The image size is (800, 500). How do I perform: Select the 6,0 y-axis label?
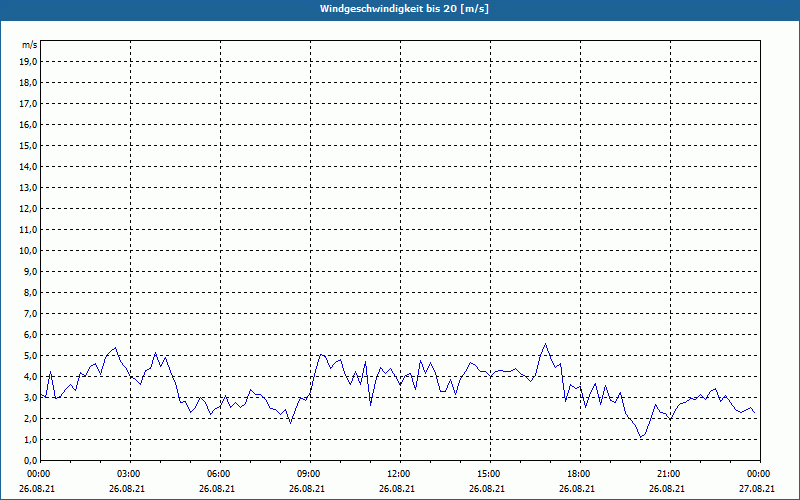[x=30, y=334]
